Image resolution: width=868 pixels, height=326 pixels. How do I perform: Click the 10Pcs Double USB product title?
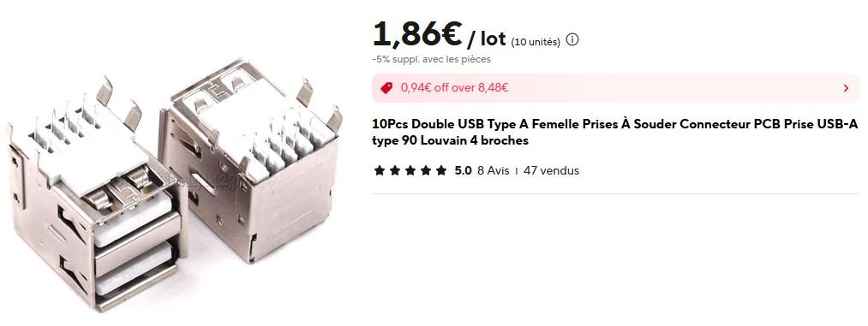pyautogui.click(x=615, y=132)
